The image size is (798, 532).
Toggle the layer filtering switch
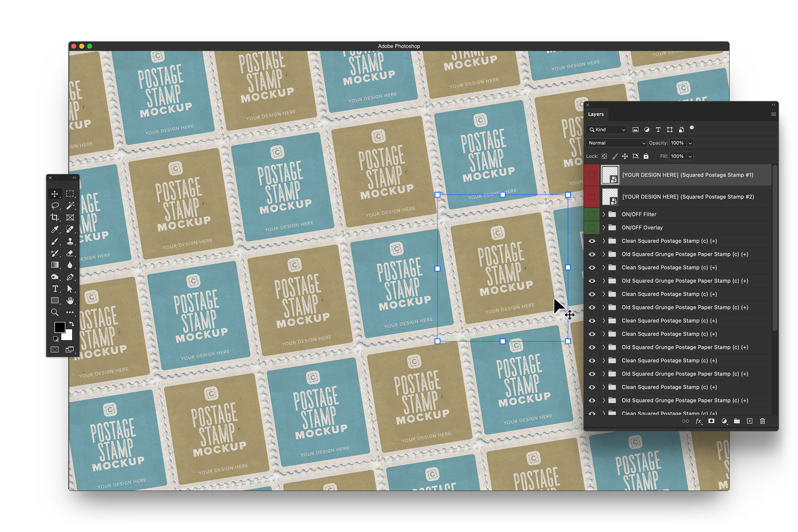(x=692, y=129)
